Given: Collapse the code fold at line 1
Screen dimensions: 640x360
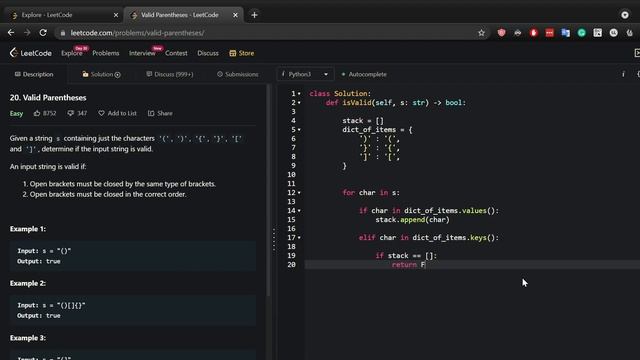Looking at the screenshot, I should pyautogui.click(x=299, y=94).
